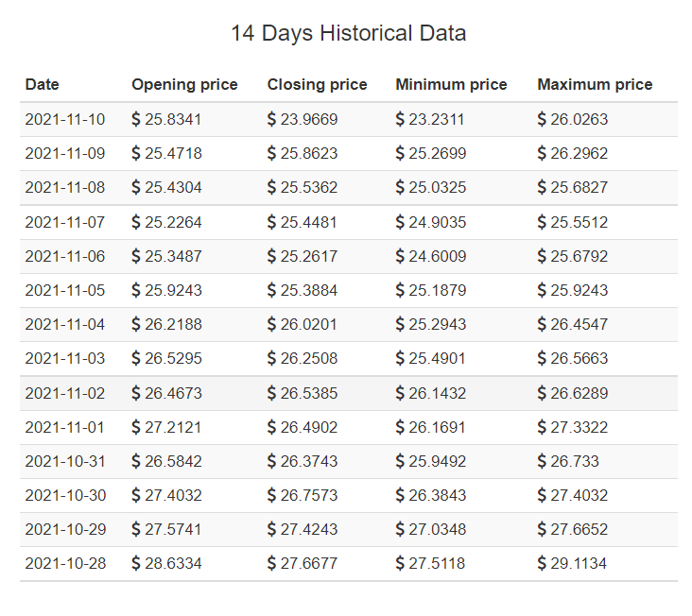Click closing price $27.4243
This screenshot has width=692, height=616.
303,530
